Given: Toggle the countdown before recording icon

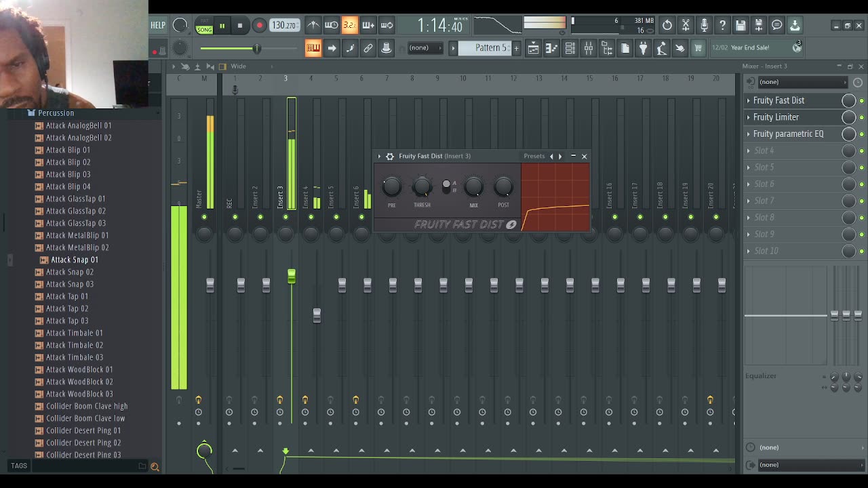Looking at the screenshot, I should coord(350,26).
